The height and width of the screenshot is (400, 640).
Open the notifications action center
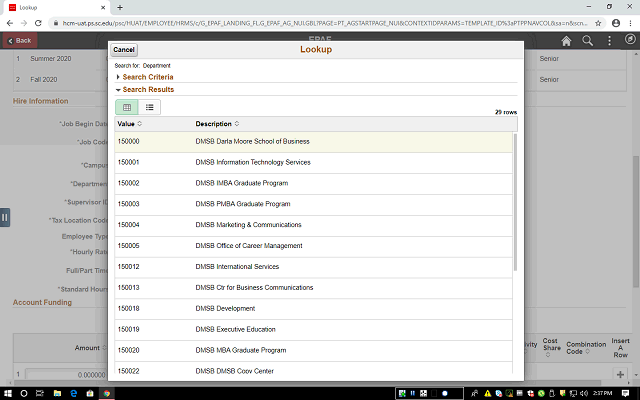(x=625, y=393)
